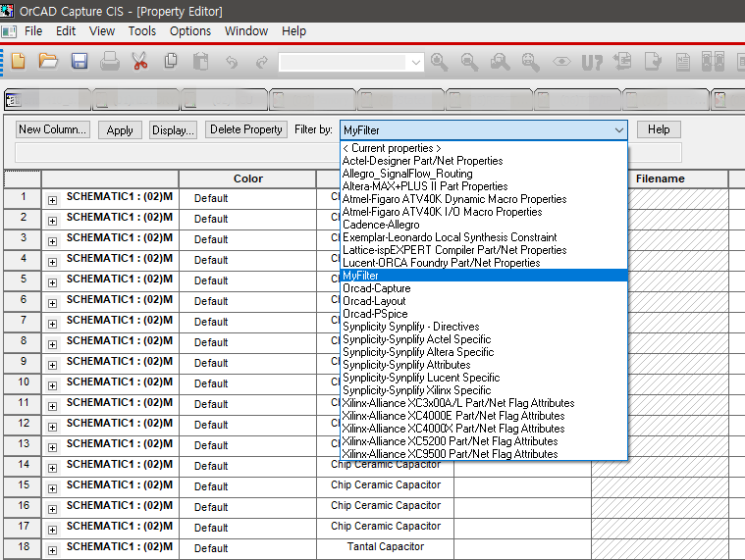The width and height of the screenshot is (745, 560).
Task: Expand row 1 SCHEMATIC1 plus box
Action: coord(52,200)
